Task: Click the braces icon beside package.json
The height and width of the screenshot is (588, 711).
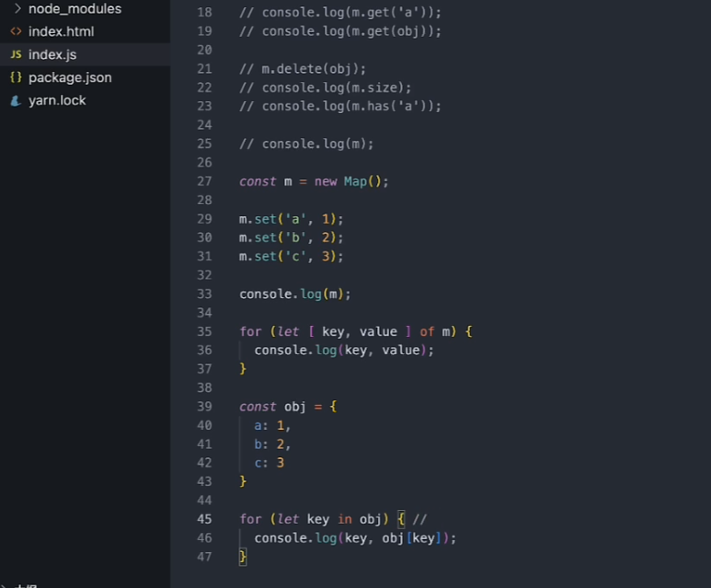Action: coord(16,77)
